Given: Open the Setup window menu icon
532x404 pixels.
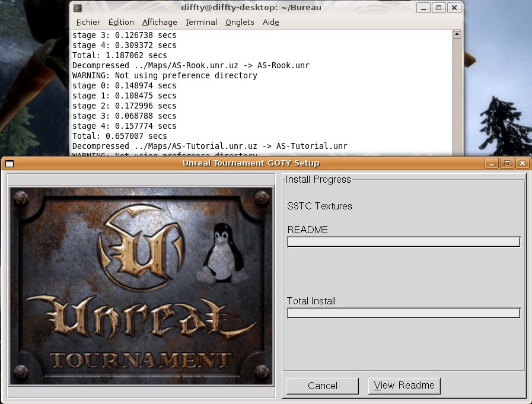Looking at the screenshot, I should (x=9, y=163).
